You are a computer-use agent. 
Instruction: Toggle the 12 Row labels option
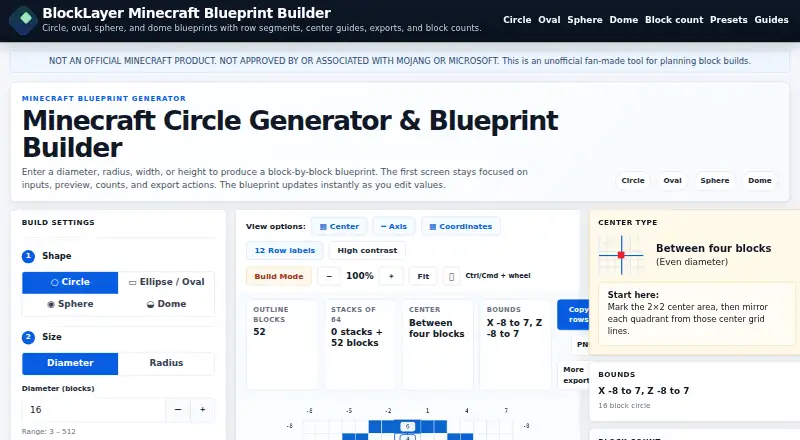coord(285,251)
